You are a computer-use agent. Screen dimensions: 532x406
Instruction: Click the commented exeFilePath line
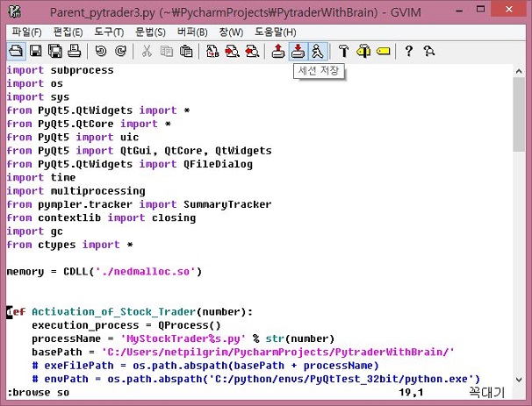[x=205, y=366]
